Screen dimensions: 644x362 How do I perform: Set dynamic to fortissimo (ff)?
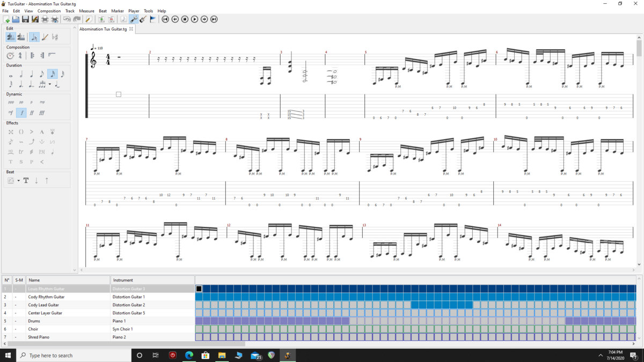[32, 112]
